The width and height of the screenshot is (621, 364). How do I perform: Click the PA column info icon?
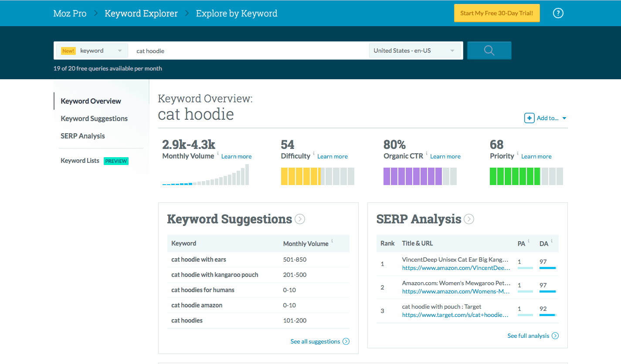click(x=529, y=241)
